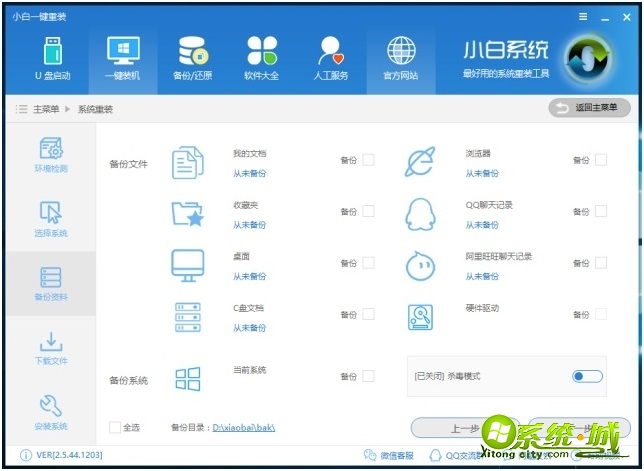The height and width of the screenshot is (471, 644).
Task: Click the 当前系统 Windows logo icon
Action: pyautogui.click(x=188, y=379)
